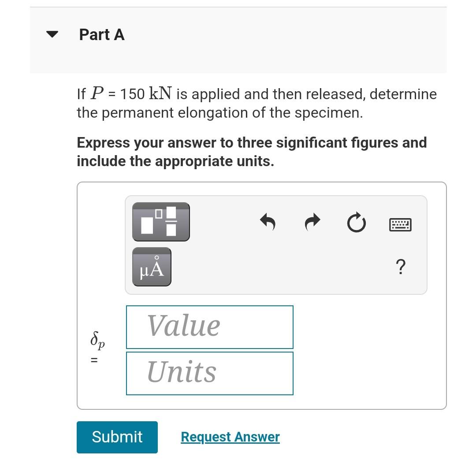Submit the answer

(x=117, y=437)
